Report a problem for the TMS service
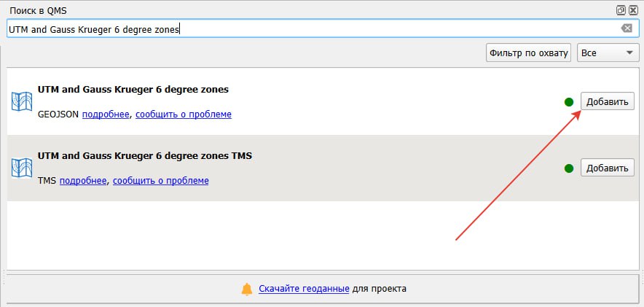Image resolution: width=644 pixels, height=307 pixels. point(160,180)
